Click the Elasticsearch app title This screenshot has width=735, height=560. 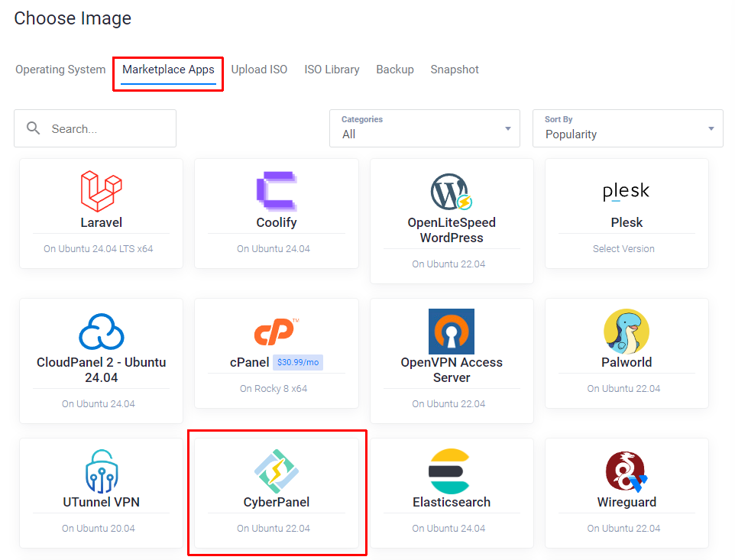pos(452,502)
